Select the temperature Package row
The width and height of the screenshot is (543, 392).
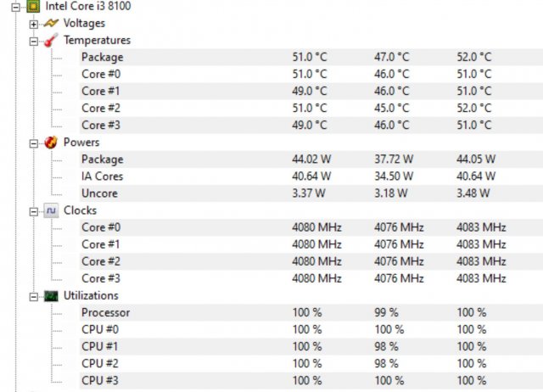[102, 57]
